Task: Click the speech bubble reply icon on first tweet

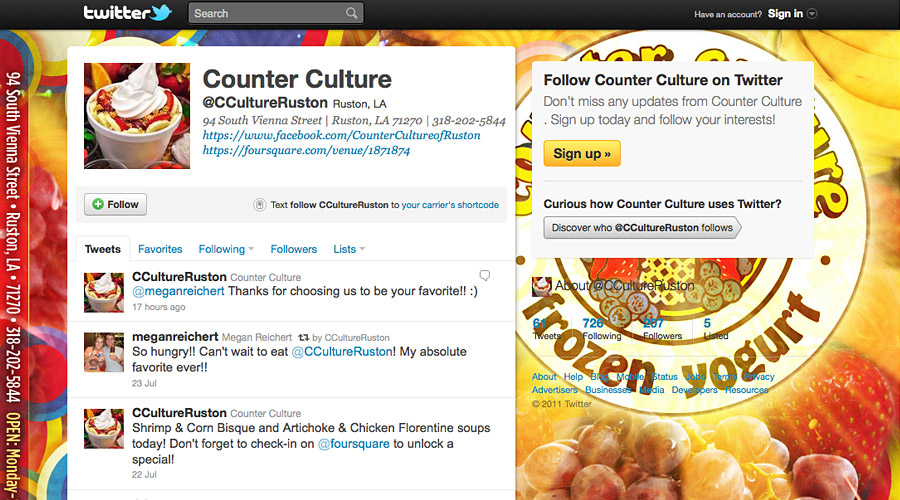Action: point(485,276)
